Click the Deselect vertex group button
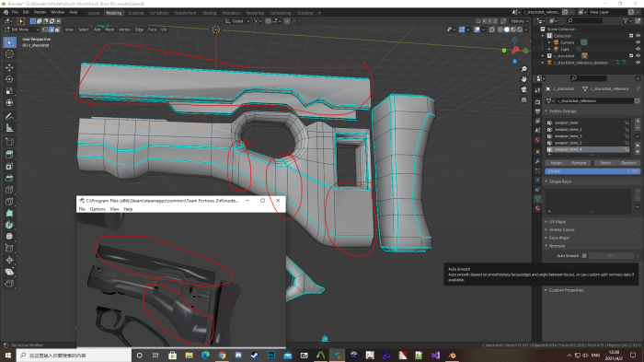The image size is (644, 362). click(x=628, y=163)
